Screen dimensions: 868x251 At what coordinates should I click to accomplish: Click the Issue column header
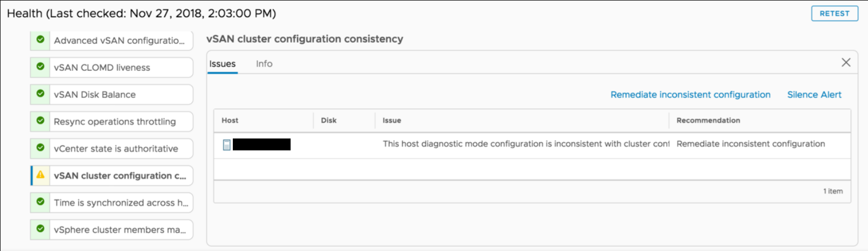click(x=392, y=121)
